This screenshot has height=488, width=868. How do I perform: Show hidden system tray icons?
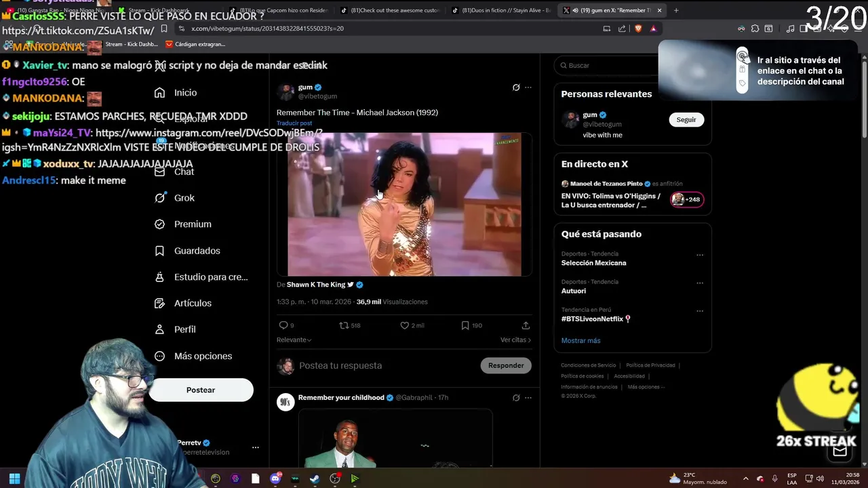(745, 479)
